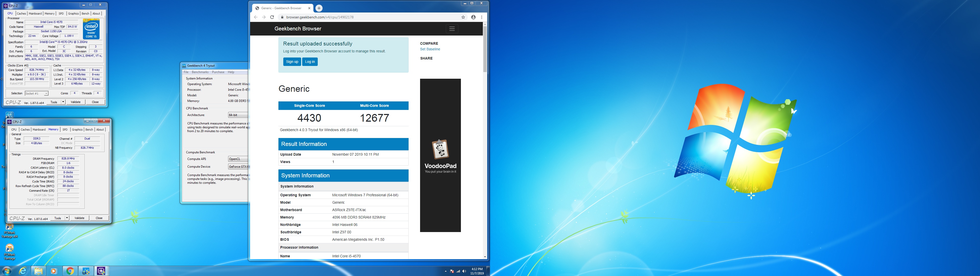Open the Windows Start menu orb

click(x=6, y=271)
